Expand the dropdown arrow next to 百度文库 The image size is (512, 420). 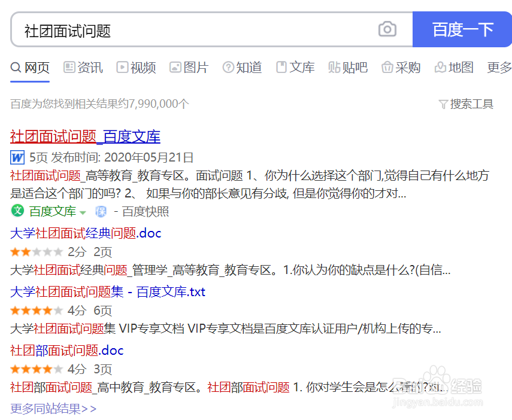click(83, 212)
